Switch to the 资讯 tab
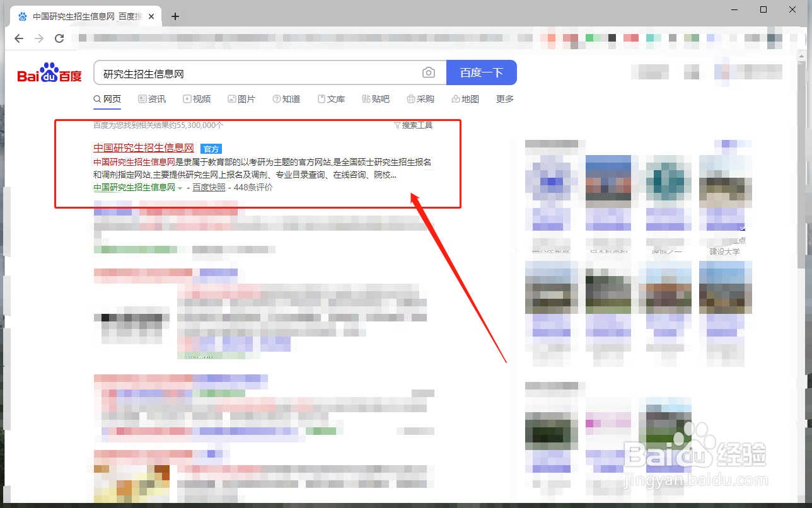Screen dimensions: 812x508 152,99
